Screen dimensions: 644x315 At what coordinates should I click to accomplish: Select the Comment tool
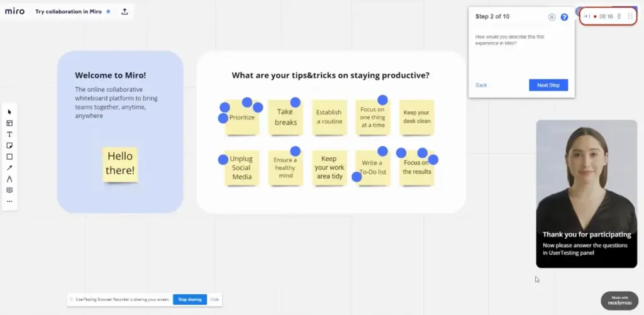(x=9, y=190)
